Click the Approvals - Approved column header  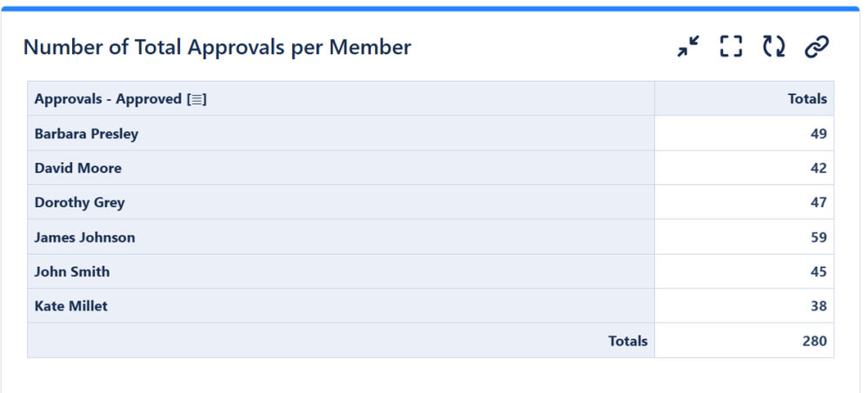[108, 99]
